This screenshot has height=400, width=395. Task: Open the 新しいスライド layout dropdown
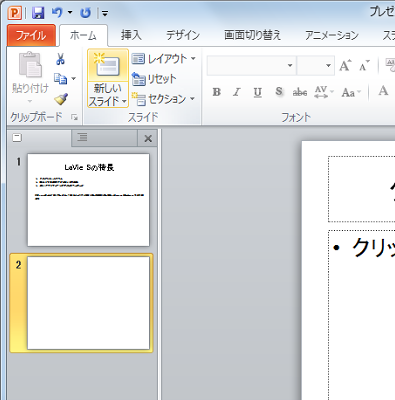pyautogui.click(x=108, y=95)
